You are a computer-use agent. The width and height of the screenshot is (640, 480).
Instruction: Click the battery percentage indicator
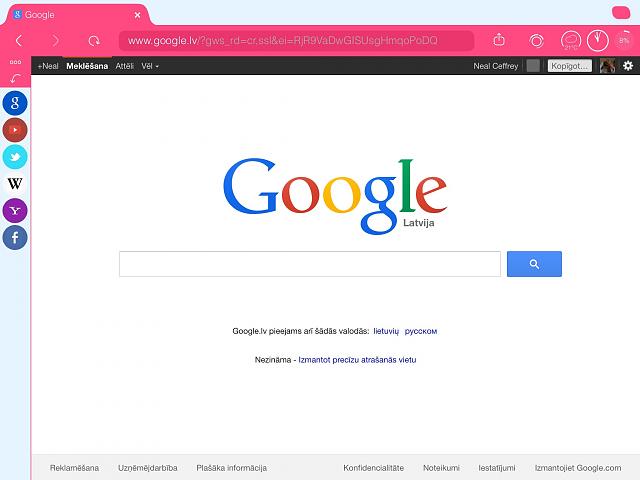tap(624, 40)
